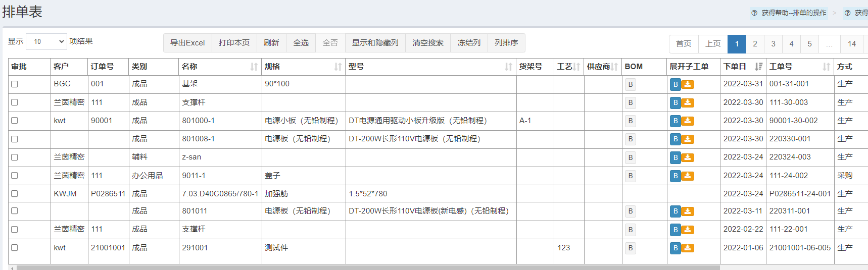Click orange download icon in 220330-001 row
The image size is (868, 270).
(688, 139)
